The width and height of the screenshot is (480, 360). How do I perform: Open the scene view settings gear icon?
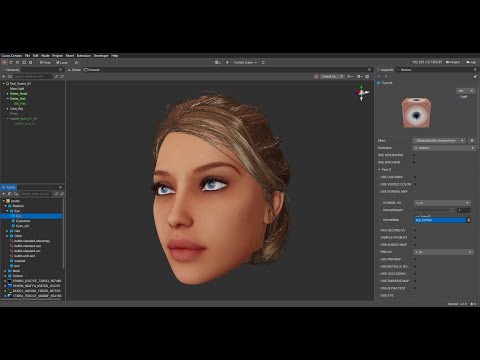(359, 76)
